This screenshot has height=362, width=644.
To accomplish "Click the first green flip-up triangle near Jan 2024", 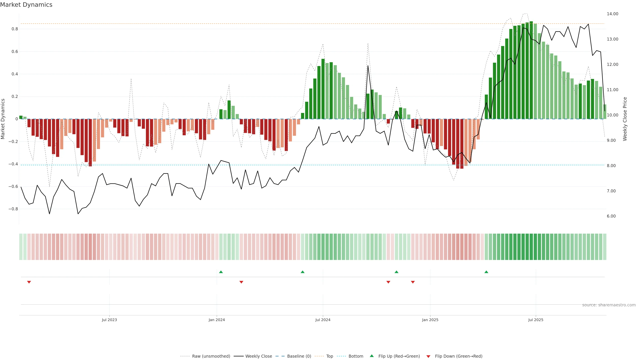I will 221,272.
